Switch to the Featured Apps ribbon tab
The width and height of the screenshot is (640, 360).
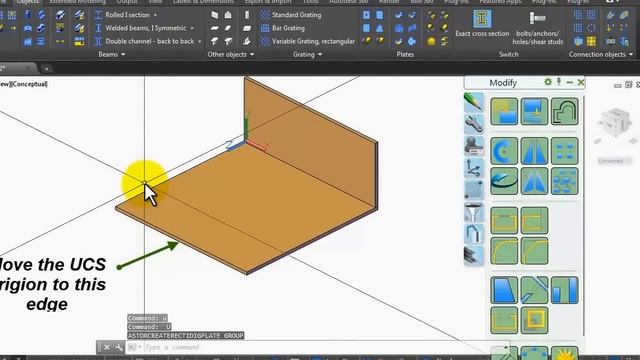(x=500, y=2)
